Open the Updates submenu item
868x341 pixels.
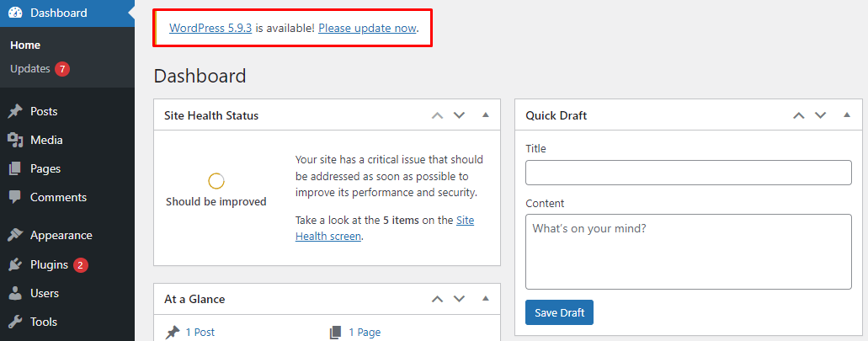pyautogui.click(x=30, y=69)
